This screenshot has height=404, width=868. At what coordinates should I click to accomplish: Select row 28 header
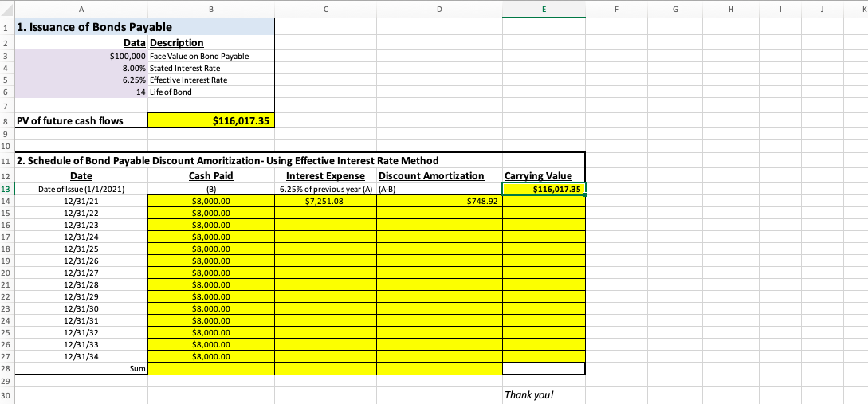[x=7, y=369]
